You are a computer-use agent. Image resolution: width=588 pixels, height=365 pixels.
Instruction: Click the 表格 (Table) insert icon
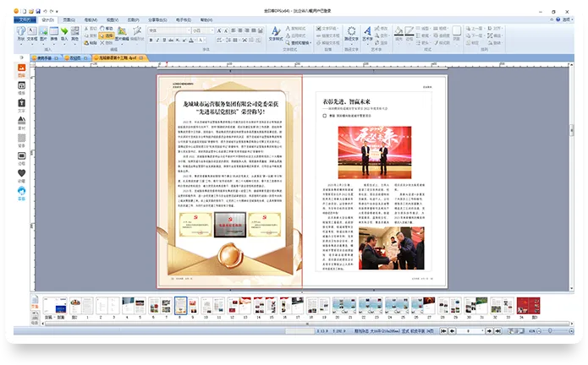point(54,34)
